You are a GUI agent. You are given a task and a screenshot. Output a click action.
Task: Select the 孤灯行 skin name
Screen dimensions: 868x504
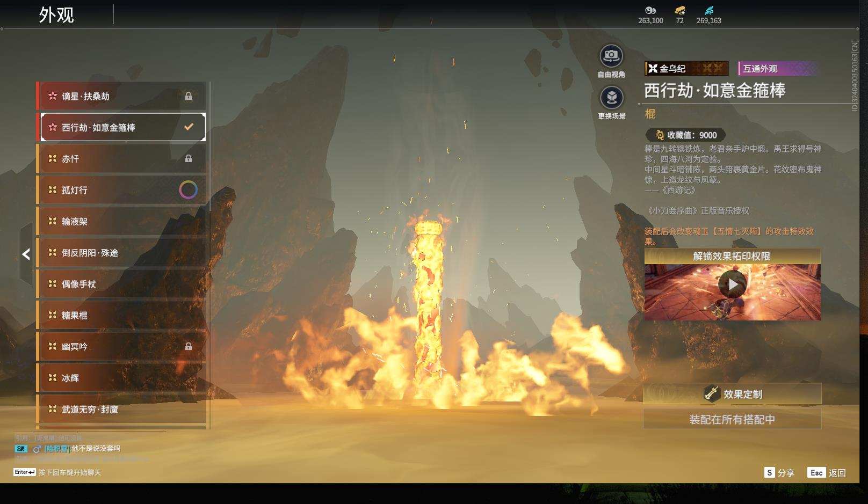74,190
